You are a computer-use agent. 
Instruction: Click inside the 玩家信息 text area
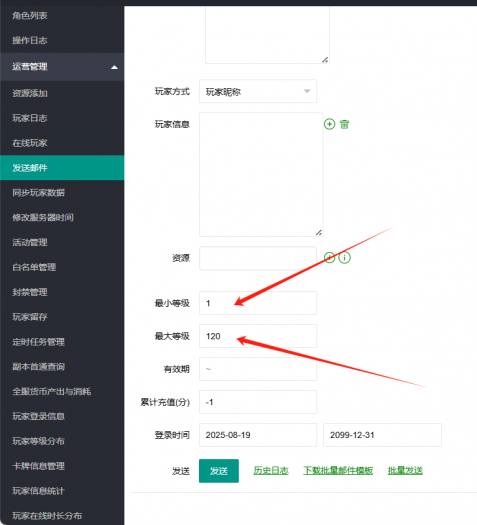coord(261,174)
